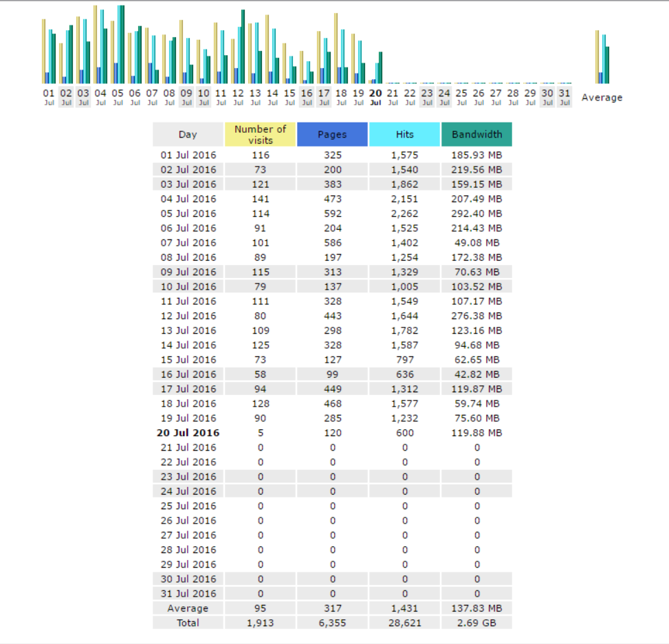Viewport: 669px width, 644px height.
Task: Select pages value '449' for 17 Jul
Action: (332, 389)
